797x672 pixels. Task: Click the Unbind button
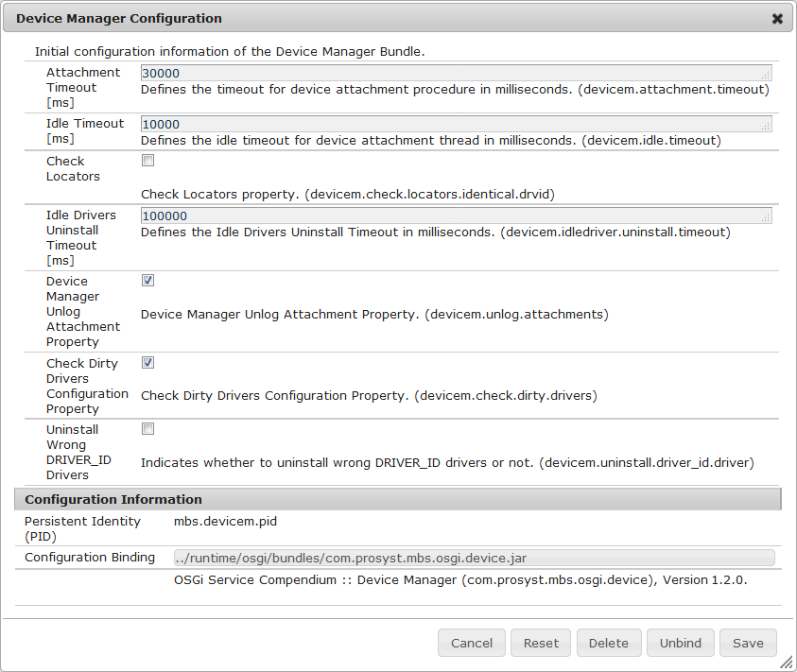coord(681,643)
